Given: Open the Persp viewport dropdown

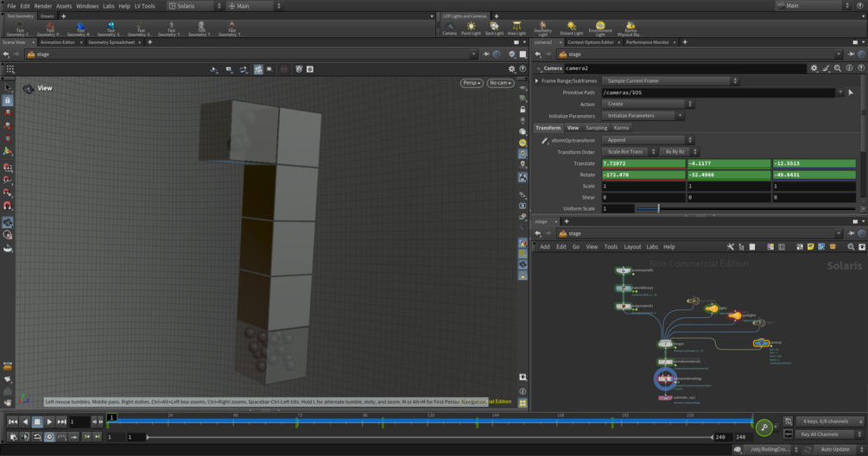Looking at the screenshot, I should pyautogui.click(x=472, y=83).
